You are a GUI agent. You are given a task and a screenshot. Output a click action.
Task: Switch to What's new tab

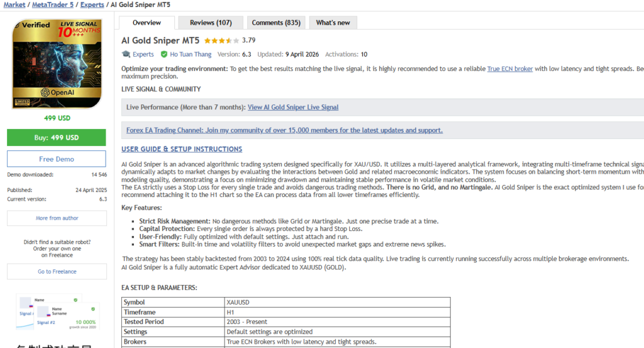click(333, 23)
